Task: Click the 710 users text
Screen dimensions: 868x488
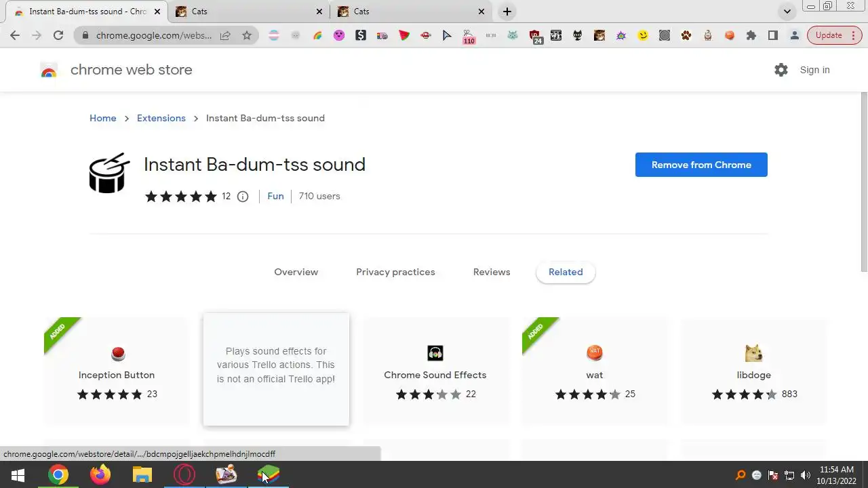Action: point(319,196)
